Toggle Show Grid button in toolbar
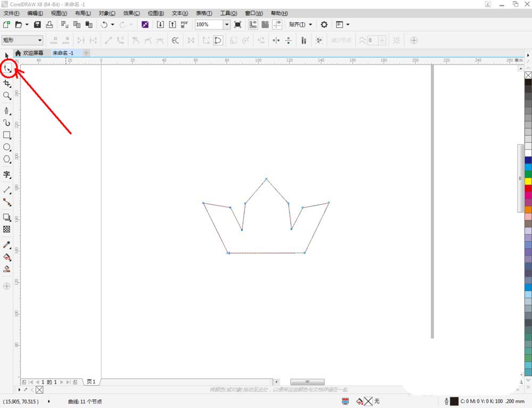The height and width of the screenshot is (408, 532). [265, 25]
